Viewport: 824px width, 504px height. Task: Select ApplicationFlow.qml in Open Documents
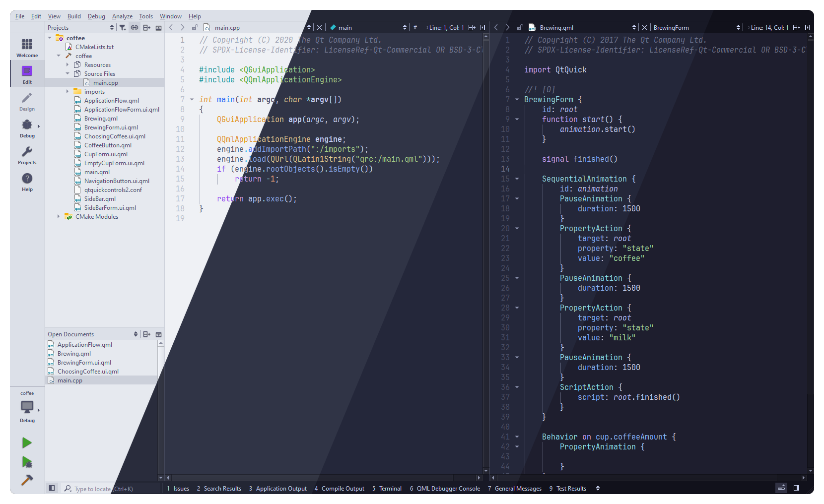pyautogui.click(x=85, y=345)
